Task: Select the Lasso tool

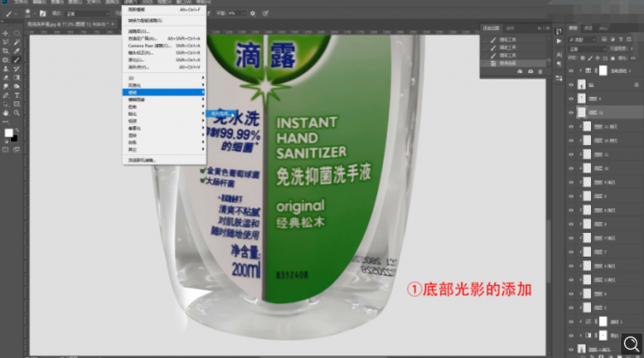Action: click(x=5, y=42)
